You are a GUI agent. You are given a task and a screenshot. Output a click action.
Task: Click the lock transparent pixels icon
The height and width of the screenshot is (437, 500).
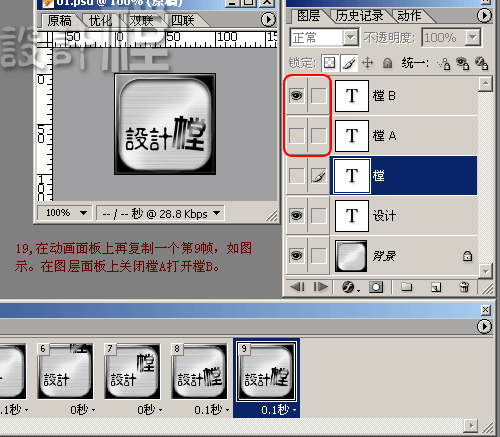tap(329, 63)
